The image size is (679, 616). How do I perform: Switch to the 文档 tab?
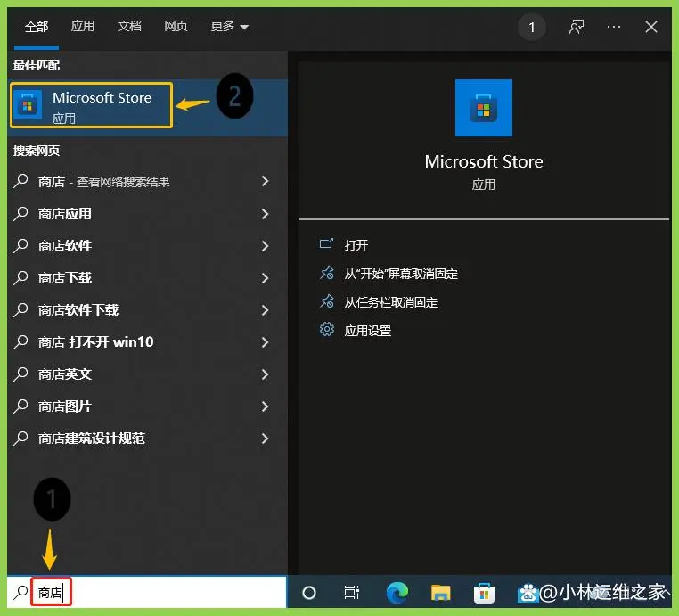(129, 26)
